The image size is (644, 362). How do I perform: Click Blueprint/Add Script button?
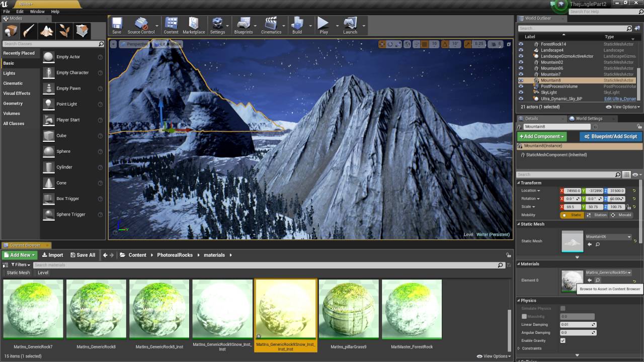click(610, 136)
